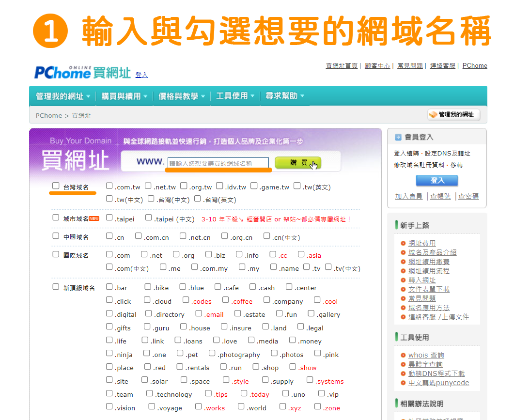Click the 查密碼 link
The height and width of the screenshot is (420, 514).
click(468, 196)
